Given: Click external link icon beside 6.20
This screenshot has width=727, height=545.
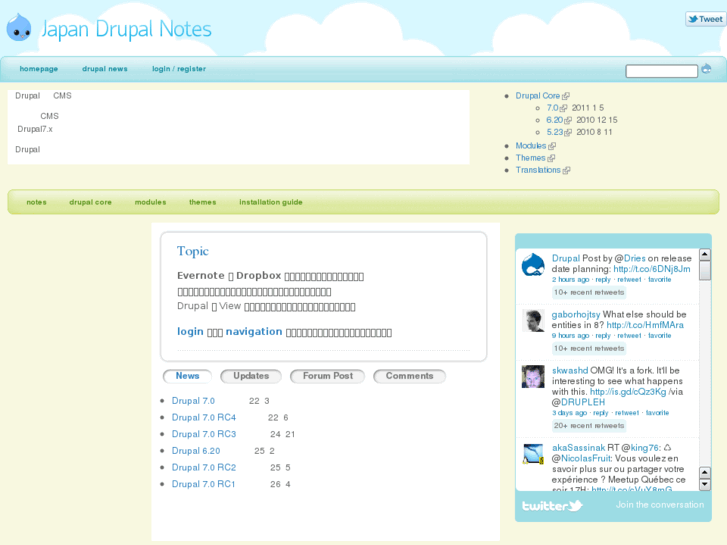Looking at the screenshot, I should (x=568, y=120).
